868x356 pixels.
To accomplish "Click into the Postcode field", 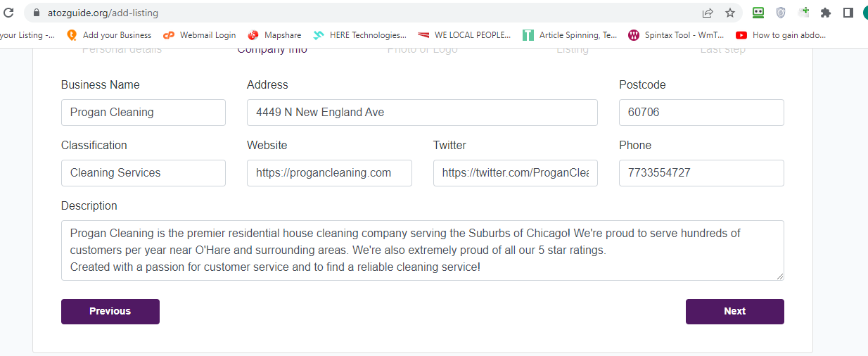I will [701, 113].
